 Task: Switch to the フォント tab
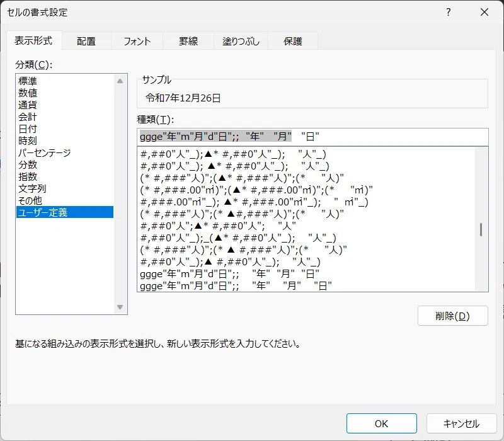coord(137,41)
